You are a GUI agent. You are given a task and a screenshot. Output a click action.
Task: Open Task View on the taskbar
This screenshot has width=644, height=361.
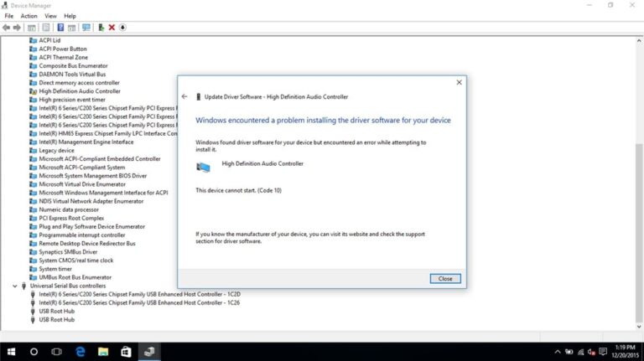[57, 352]
